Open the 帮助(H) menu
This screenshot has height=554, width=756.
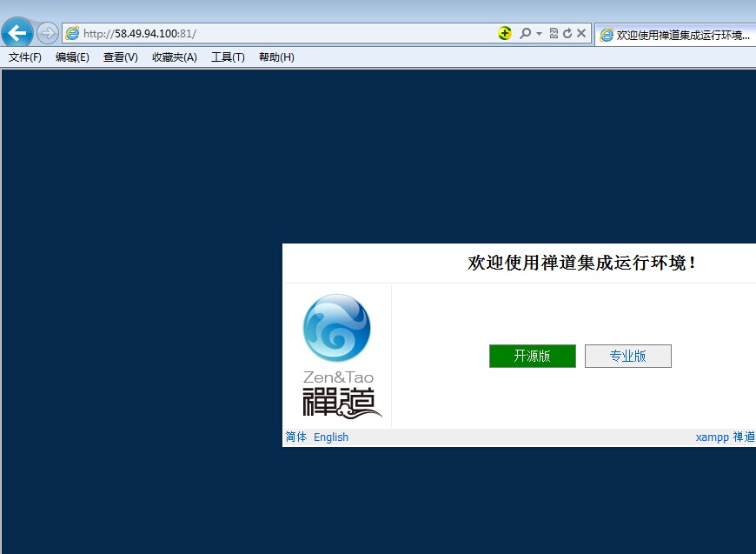(276, 57)
